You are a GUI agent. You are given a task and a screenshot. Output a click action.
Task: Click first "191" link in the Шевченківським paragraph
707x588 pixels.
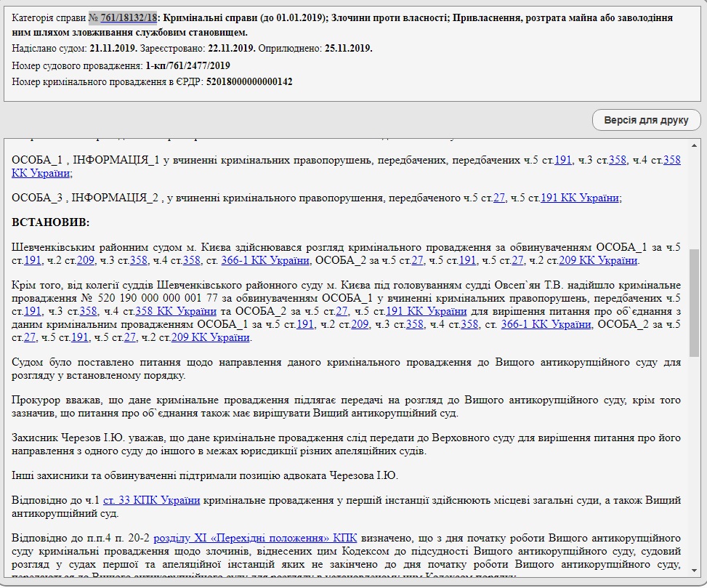click(32, 260)
